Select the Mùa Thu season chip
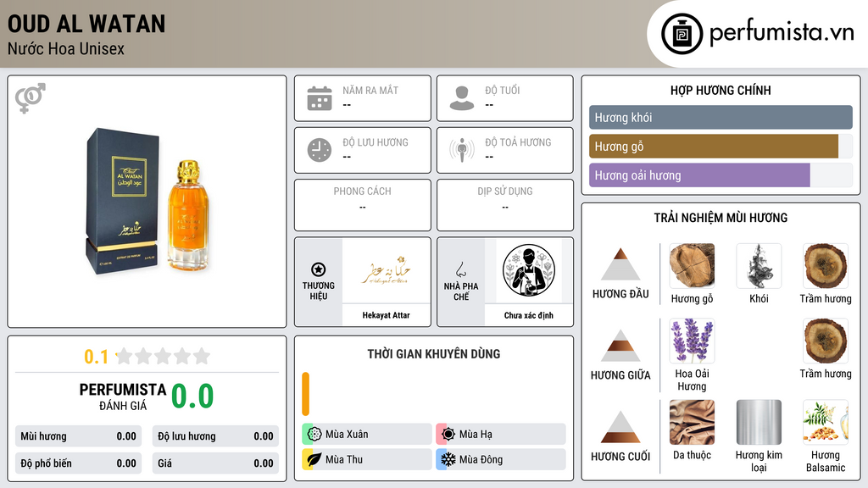Screen dimensions: 868x488 point(367,459)
